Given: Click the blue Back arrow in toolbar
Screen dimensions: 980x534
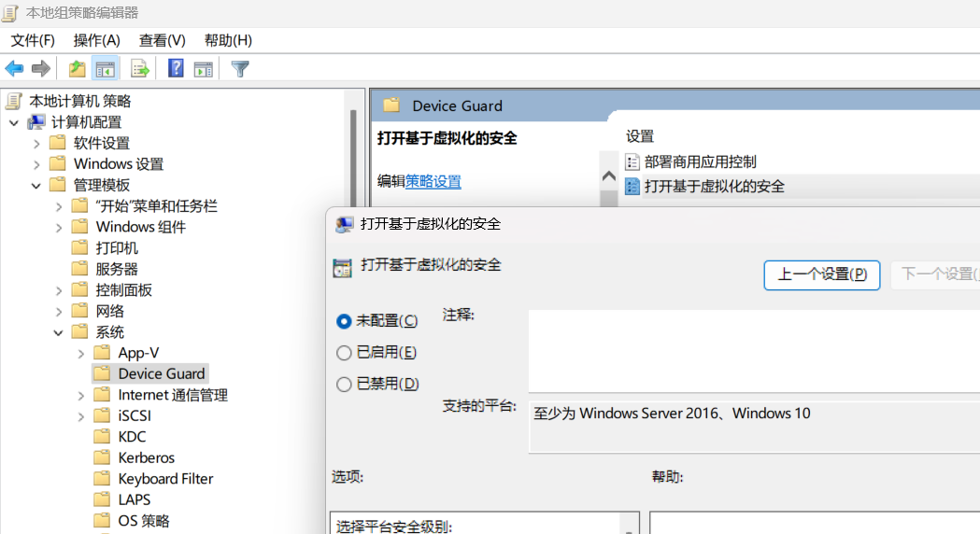Looking at the screenshot, I should coord(14,68).
